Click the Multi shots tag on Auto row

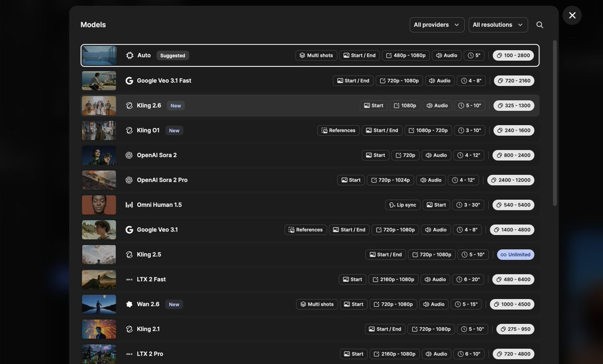click(x=316, y=55)
